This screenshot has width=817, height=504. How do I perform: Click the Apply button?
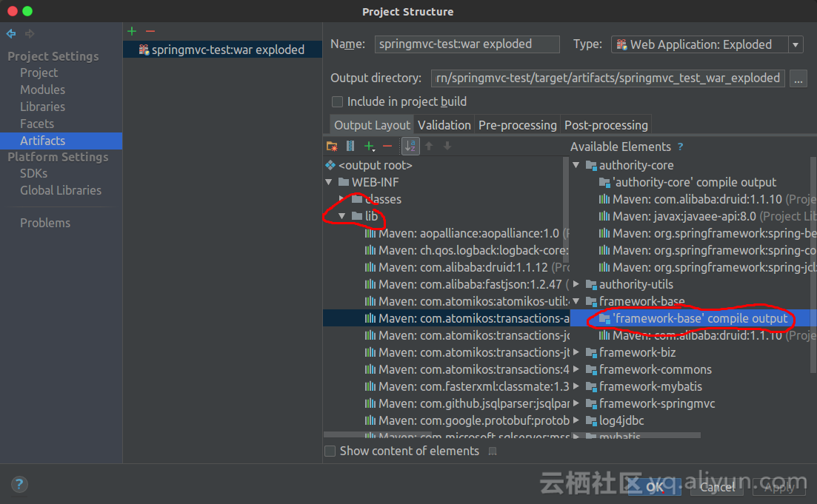click(779, 487)
